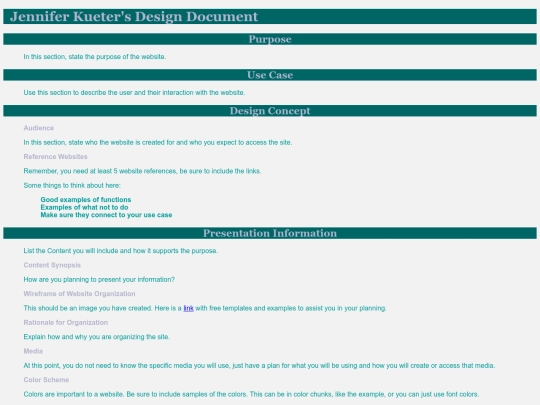The width and height of the screenshot is (540, 405).
Task: Select the 'Jennifer Kueter's Design Document' title
Action: click(134, 17)
